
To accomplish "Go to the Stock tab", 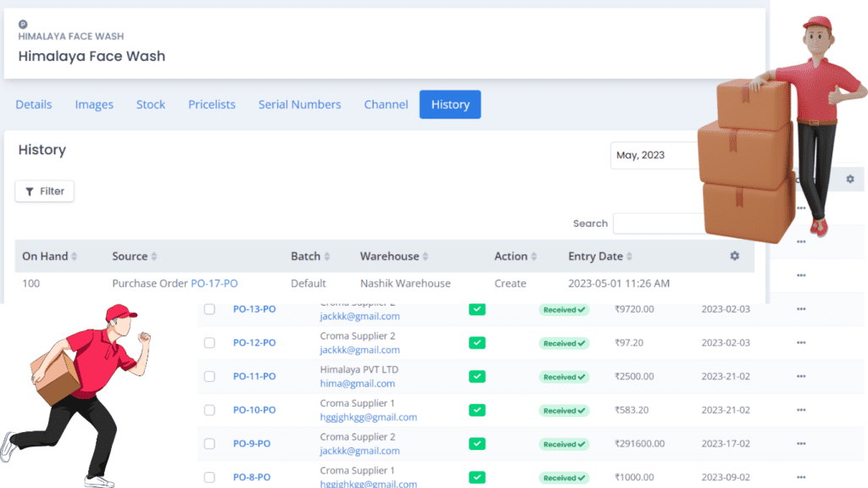I will [x=151, y=104].
